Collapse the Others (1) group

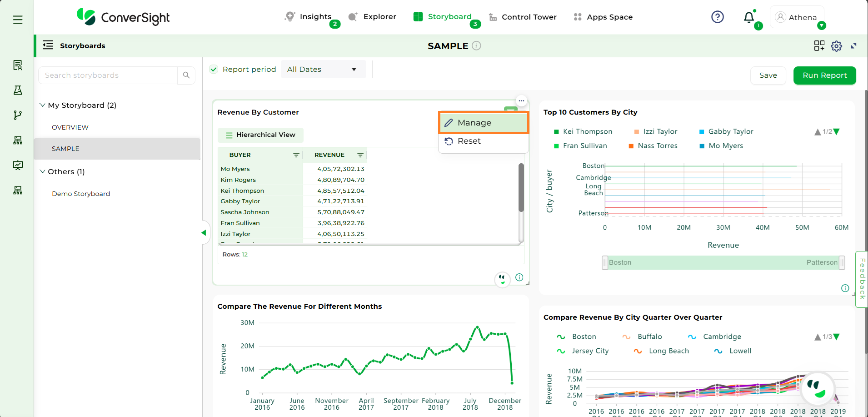[x=43, y=171]
